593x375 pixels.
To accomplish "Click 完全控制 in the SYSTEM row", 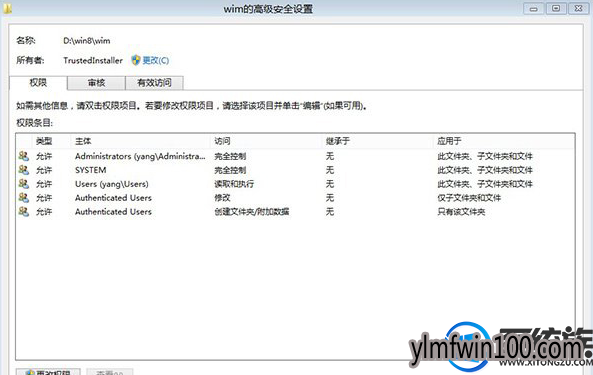I will pyautogui.click(x=230, y=170).
